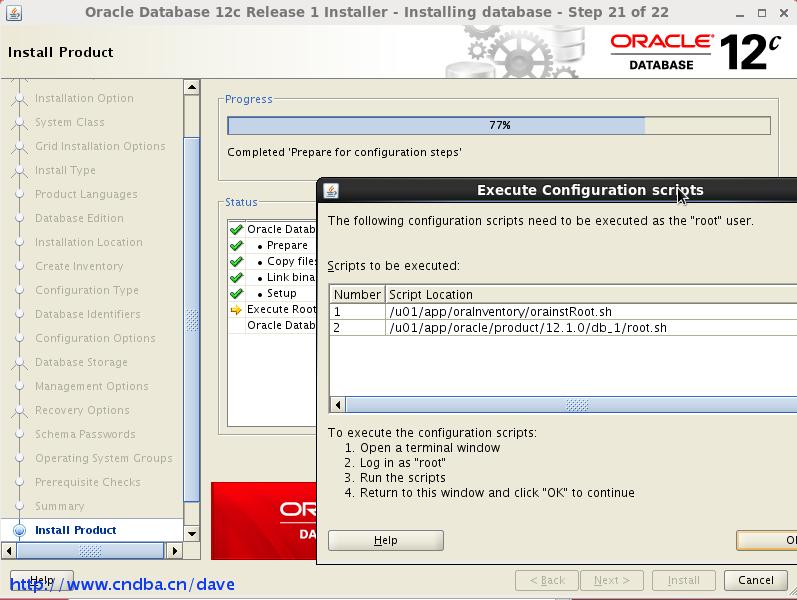Image resolution: width=797 pixels, height=600 pixels.
Task: Click green checkmark beside Copy files row
Action: [236, 262]
